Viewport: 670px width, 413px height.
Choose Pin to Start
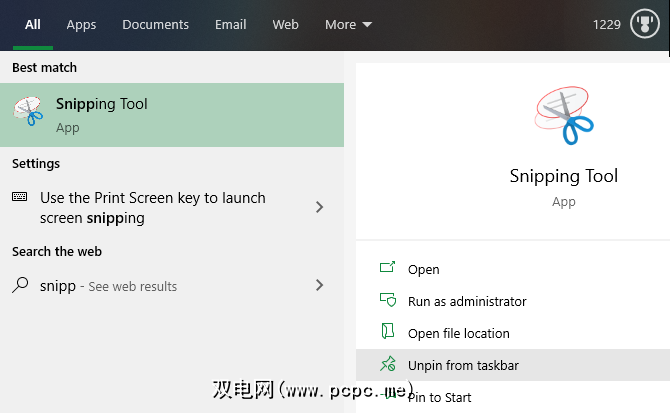pos(513,397)
